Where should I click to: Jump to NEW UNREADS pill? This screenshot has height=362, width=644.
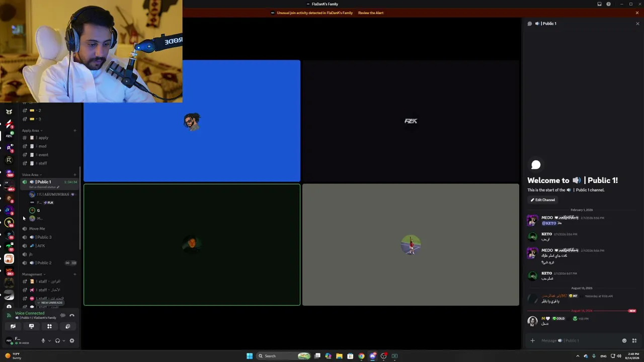click(50, 303)
